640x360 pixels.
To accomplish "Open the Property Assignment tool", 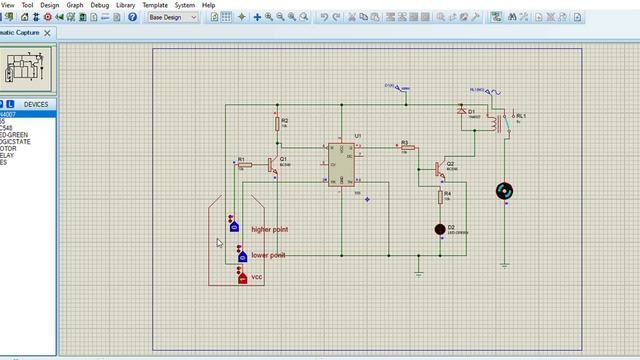I will [524, 17].
